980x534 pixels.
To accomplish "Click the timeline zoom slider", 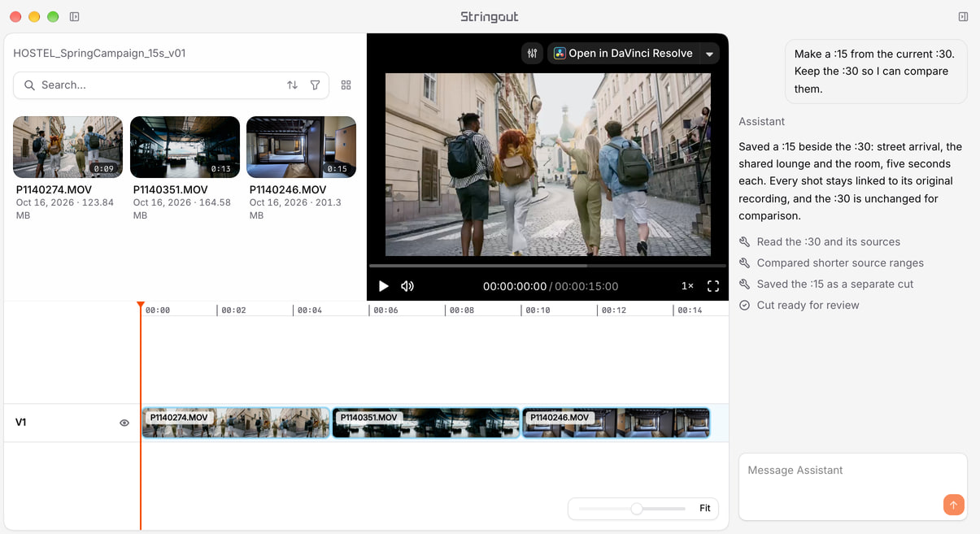I will tap(632, 508).
